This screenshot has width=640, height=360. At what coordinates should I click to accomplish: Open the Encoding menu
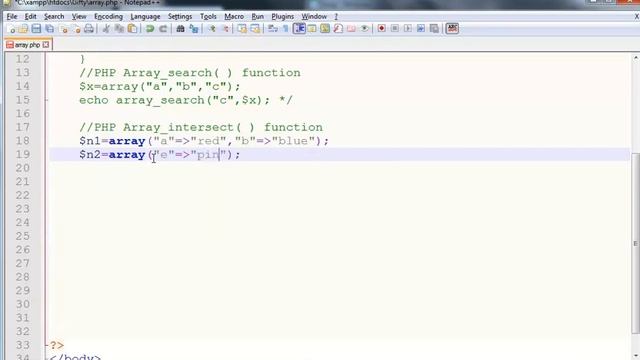tap(108, 17)
